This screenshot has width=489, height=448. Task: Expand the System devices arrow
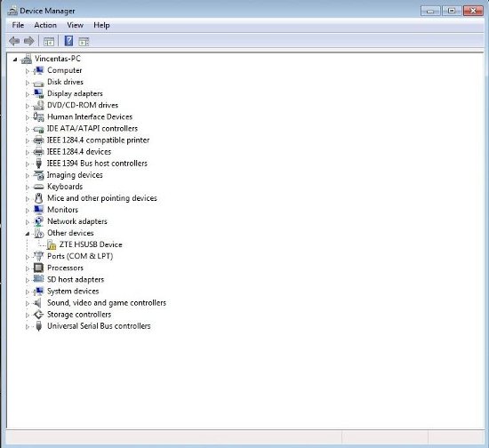(x=28, y=292)
